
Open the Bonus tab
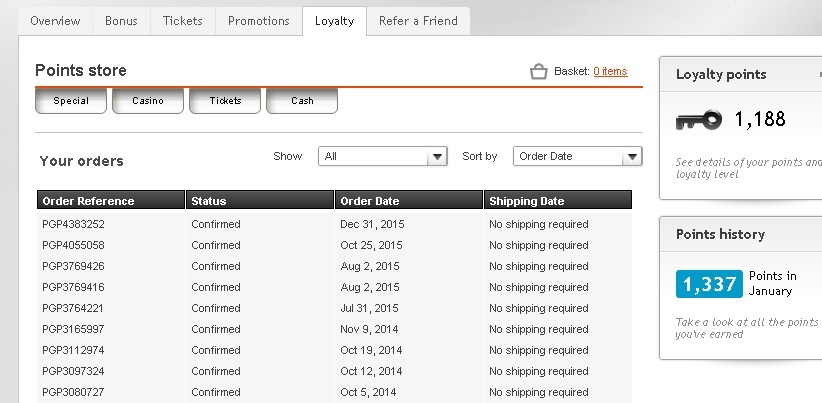121,21
